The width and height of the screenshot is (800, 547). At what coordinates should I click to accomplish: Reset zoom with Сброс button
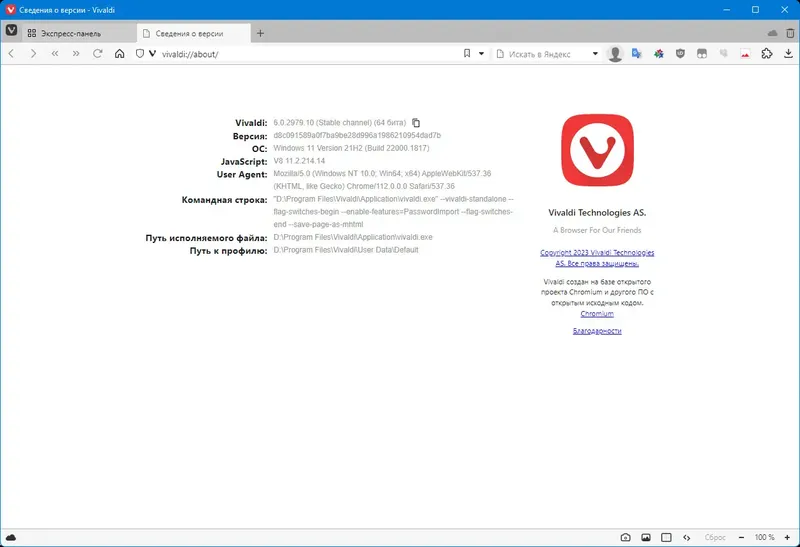tap(715, 537)
